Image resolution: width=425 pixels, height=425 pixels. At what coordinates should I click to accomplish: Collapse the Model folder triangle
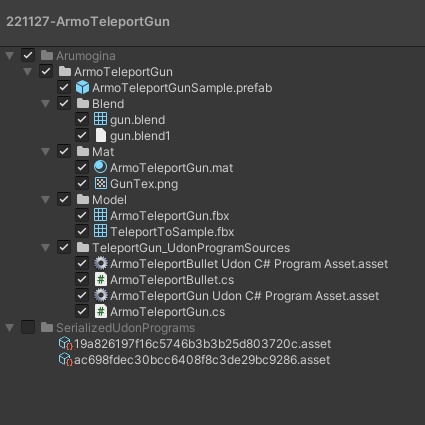[x=46, y=200]
